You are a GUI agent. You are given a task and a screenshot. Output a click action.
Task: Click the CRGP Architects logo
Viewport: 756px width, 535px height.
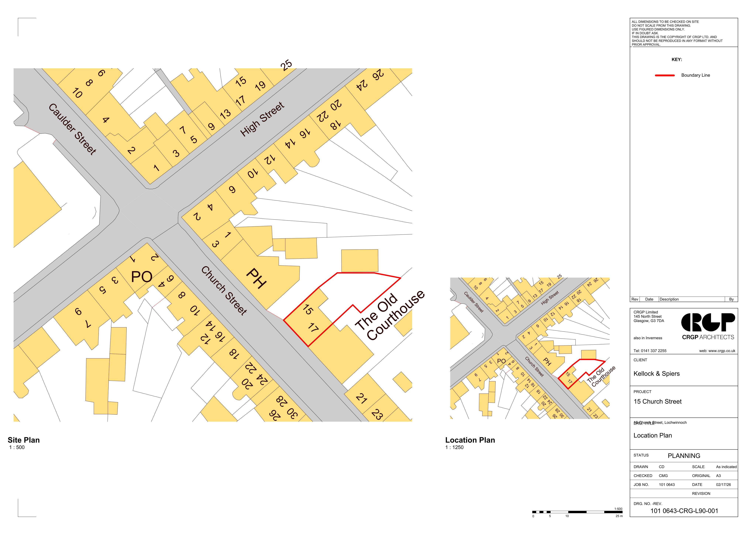click(x=708, y=327)
